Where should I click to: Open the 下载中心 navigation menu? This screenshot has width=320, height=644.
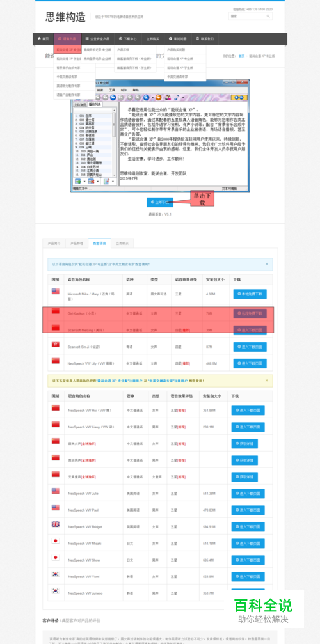(128, 39)
